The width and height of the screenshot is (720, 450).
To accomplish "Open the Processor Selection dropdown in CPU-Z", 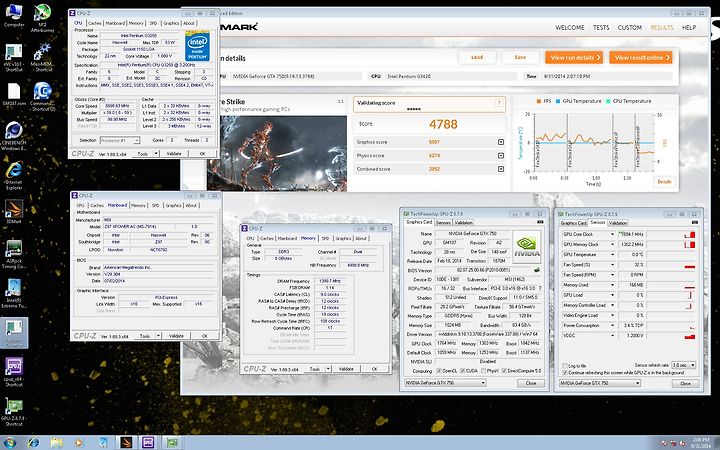I will (120, 141).
